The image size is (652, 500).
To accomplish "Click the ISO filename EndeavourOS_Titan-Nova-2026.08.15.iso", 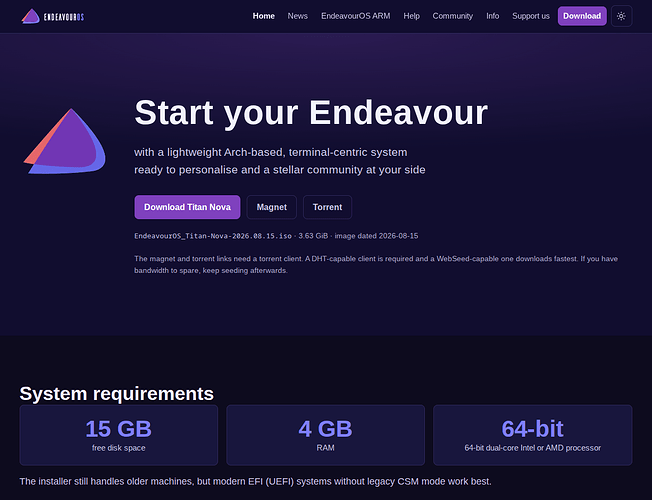I will 213,236.
